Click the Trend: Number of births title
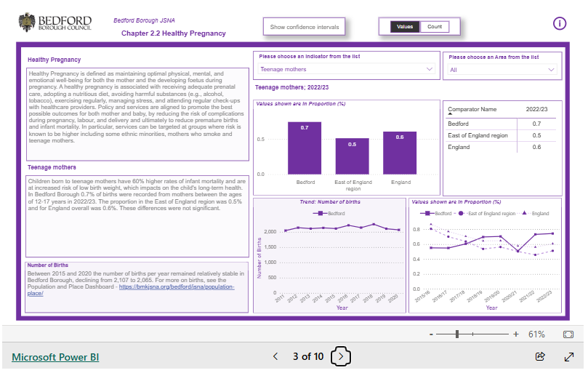The image size is (588, 373). coord(330,202)
